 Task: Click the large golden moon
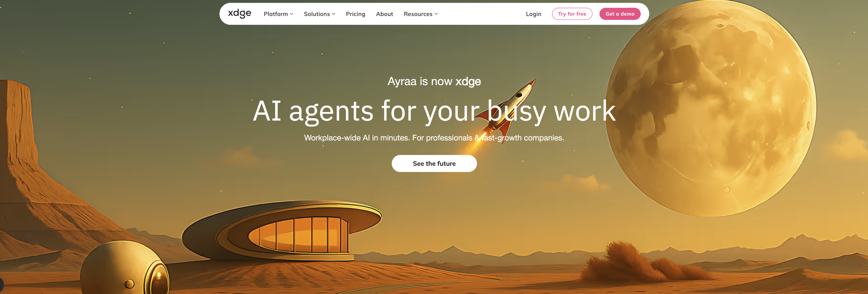711,109
